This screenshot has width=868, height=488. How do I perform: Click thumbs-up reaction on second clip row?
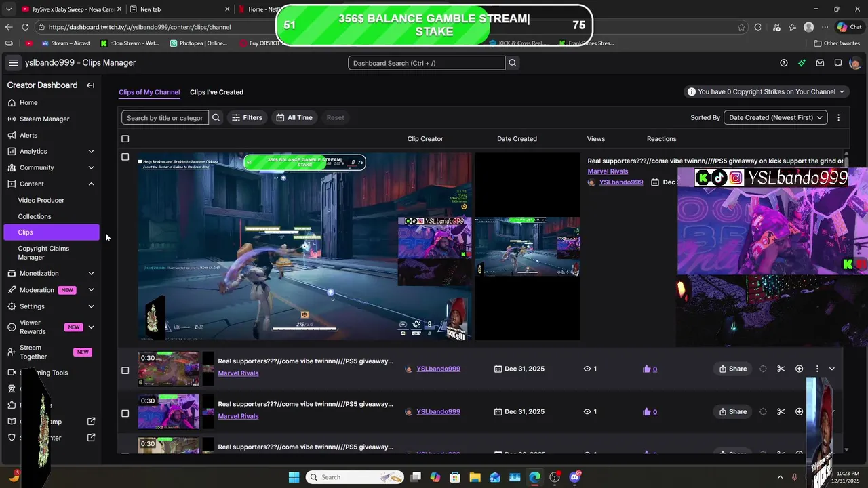coord(647,411)
